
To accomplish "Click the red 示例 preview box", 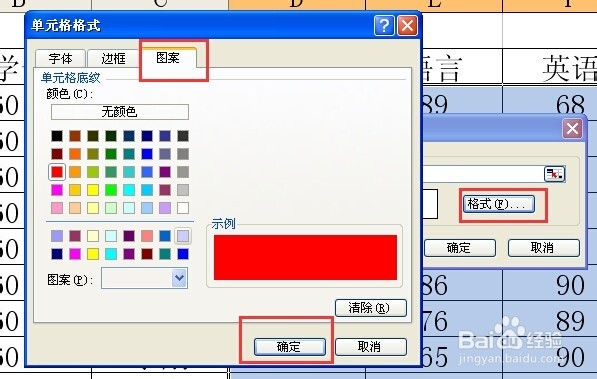I will [305, 257].
